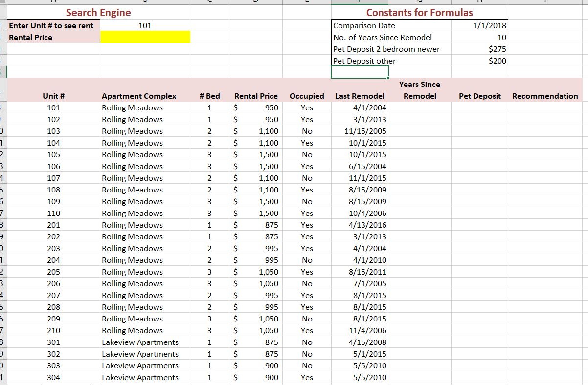This screenshot has height=385, width=588.
Task: Click the unit number input showing 101
Action: [x=145, y=25]
